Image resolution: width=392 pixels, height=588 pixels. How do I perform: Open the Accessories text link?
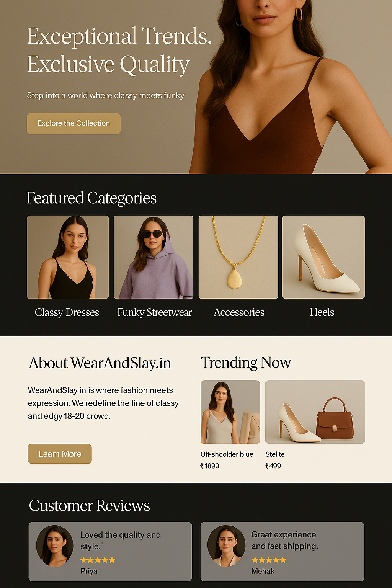(x=239, y=312)
